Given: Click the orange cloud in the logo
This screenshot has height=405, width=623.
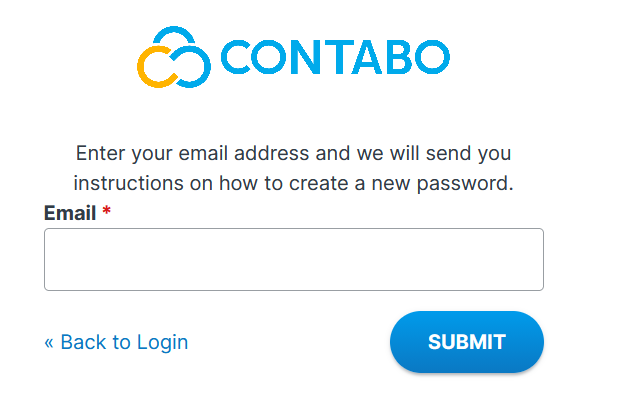Looking at the screenshot, I should tap(157, 66).
